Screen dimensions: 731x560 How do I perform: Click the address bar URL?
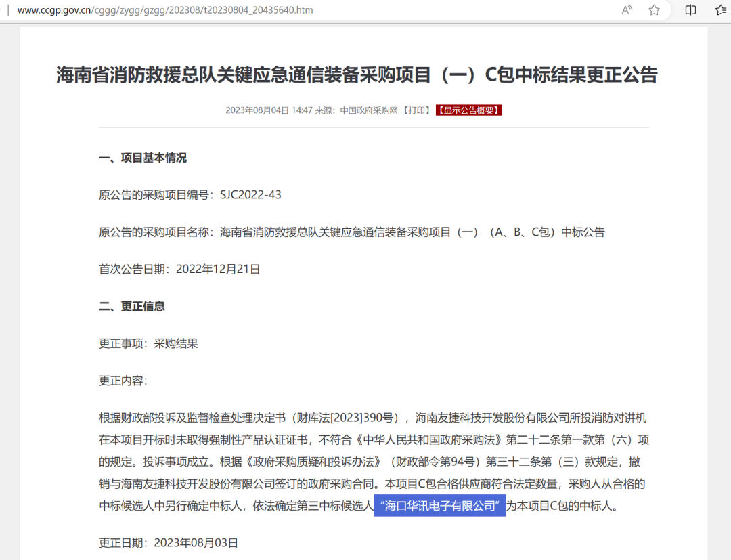pyautogui.click(x=165, y=9)
